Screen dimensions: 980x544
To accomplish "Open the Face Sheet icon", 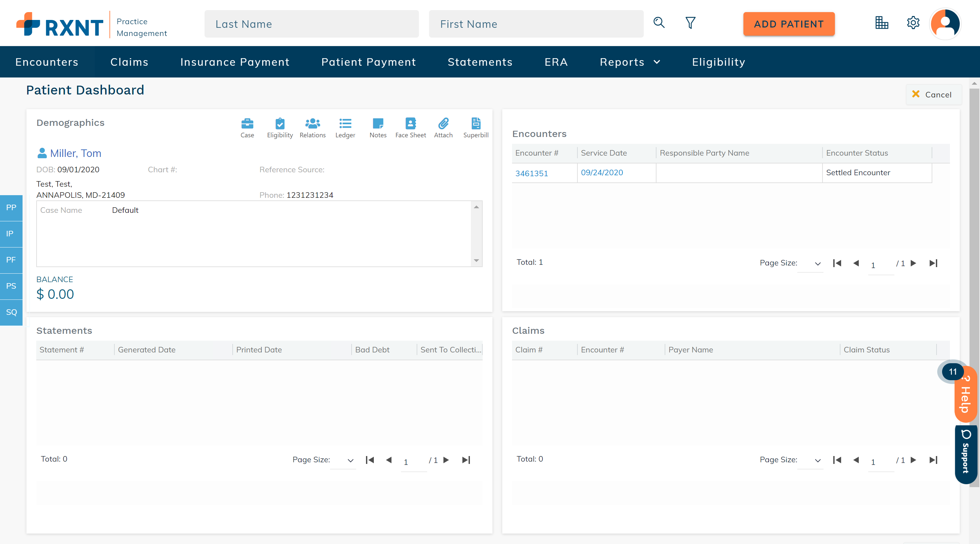I will (x=410, y=124).
